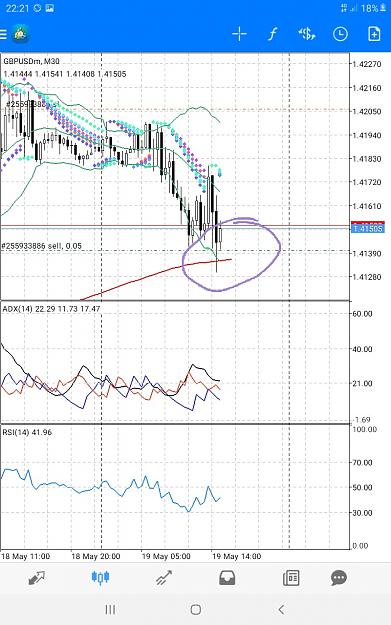Open the History inbox tab

[227, 578]
